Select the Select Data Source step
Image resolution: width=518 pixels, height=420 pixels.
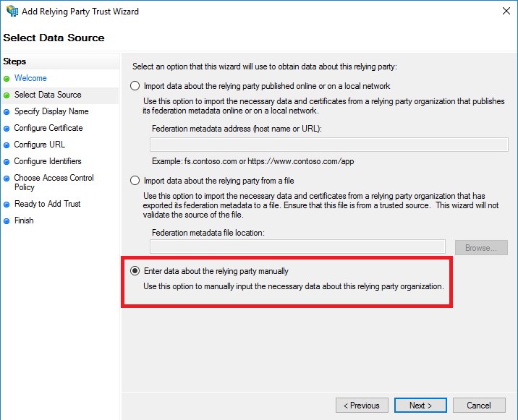48,95
